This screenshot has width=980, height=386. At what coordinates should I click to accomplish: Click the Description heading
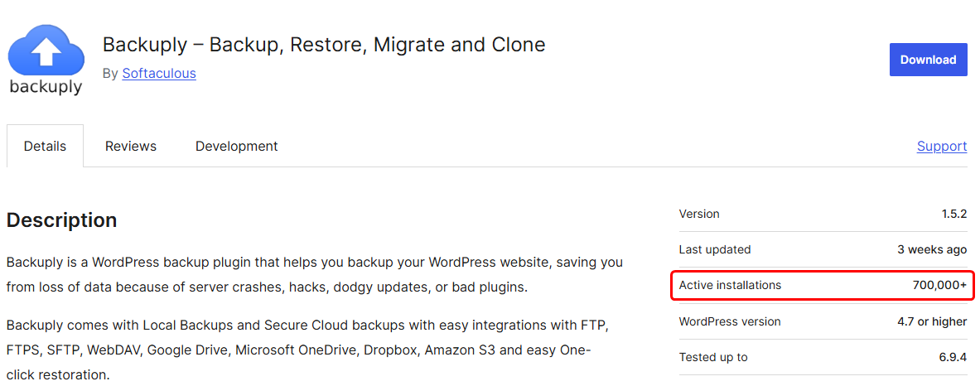point(61,220)
